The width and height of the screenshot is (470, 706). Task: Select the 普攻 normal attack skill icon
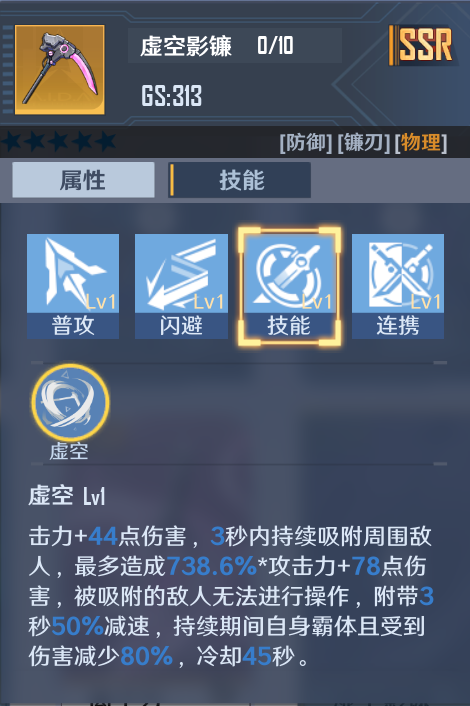pyautogui.click(x=73, y=286)
